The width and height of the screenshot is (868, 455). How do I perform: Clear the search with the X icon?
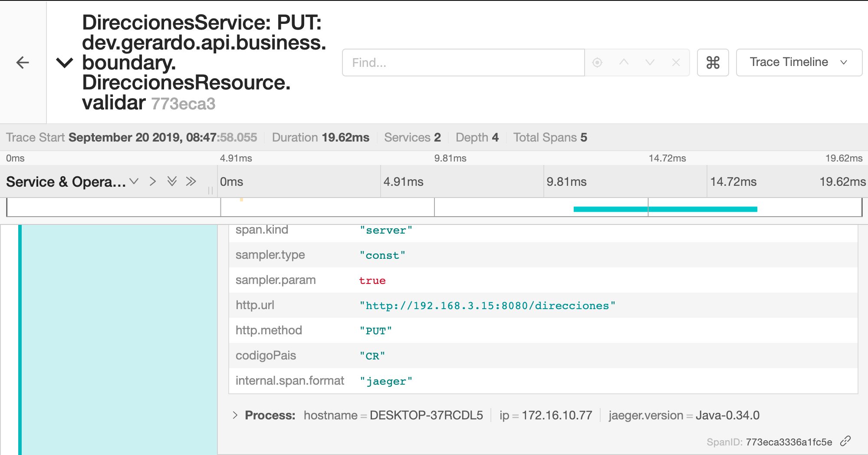(x=676, y=63)
